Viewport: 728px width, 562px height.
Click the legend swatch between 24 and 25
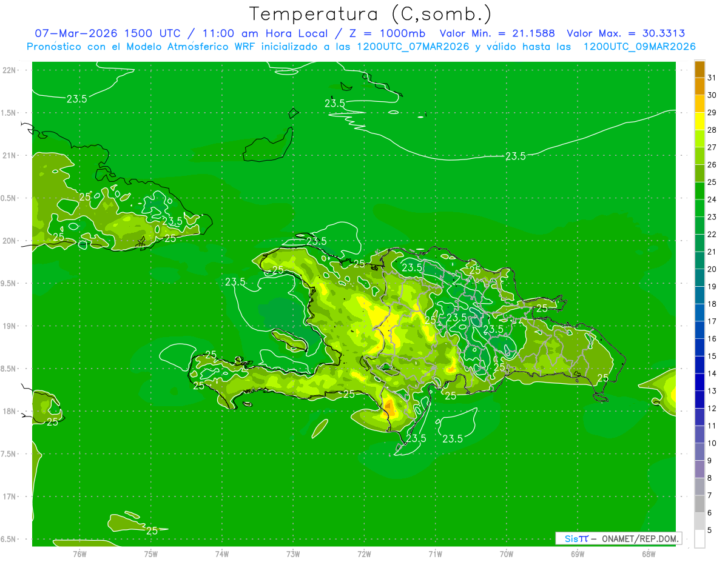coord(699,191)
